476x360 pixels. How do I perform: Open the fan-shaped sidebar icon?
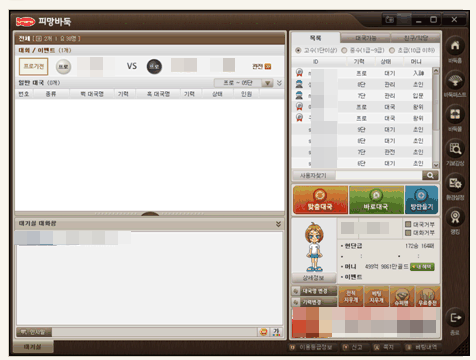pos(455,80)
